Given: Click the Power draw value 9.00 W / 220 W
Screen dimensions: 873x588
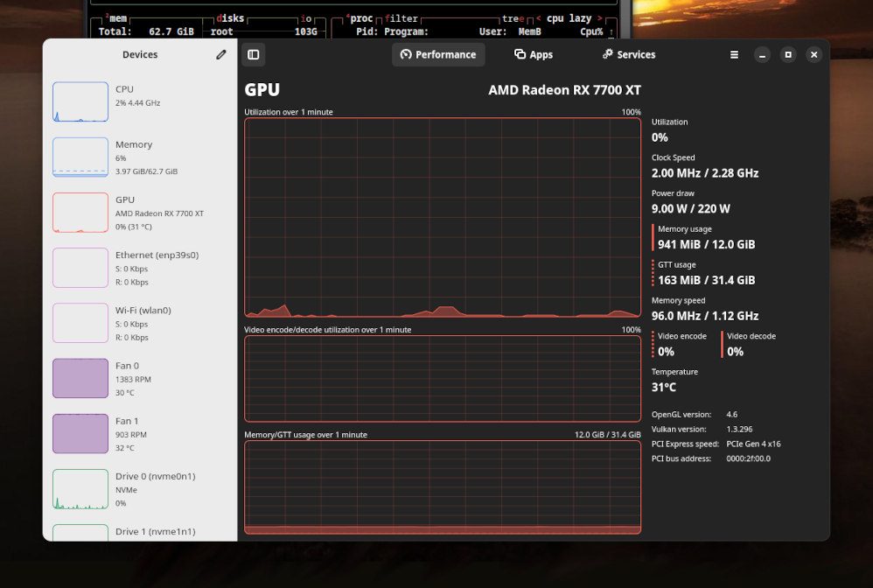Looking at the screenshot, I should 690,209.
